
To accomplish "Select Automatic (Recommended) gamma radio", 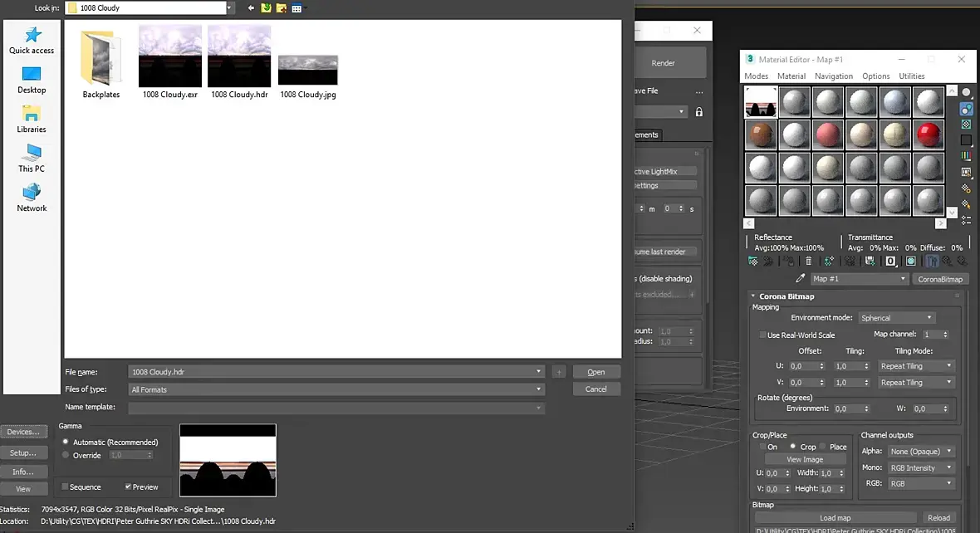I will click(x=66, y=442).
